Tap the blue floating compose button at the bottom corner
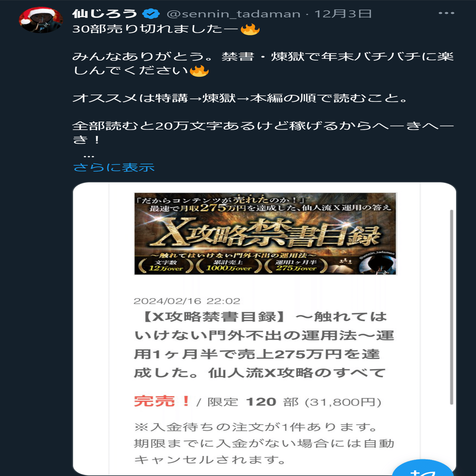The height and width of the screenshot is (476, 476). [423, 468]
